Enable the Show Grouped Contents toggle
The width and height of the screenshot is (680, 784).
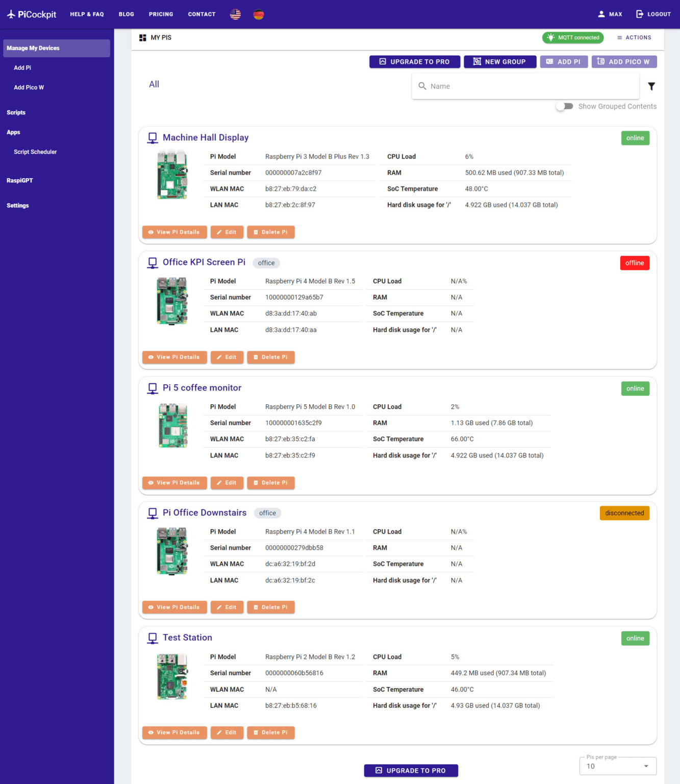point(565,106)
